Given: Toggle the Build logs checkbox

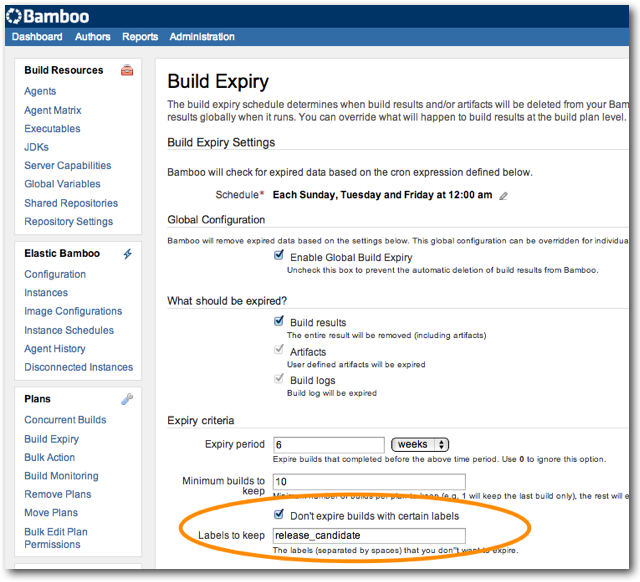Looking at the screenshot, I should [x=279, y=378].
